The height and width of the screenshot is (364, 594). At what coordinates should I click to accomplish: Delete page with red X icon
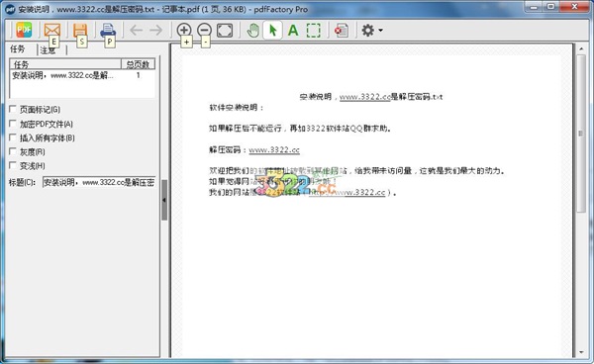[x=342, y=31]
